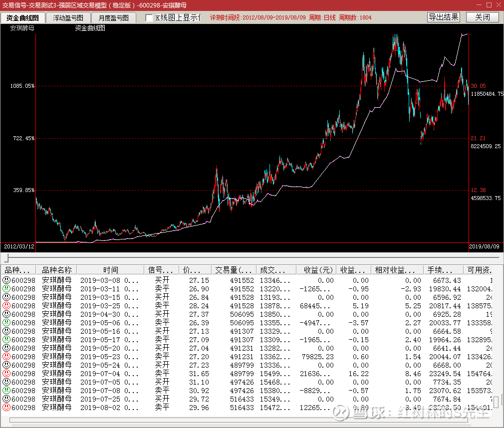
Task: Select the face icon in the 2019-07-25 row
Action: [x=6, y=399]
